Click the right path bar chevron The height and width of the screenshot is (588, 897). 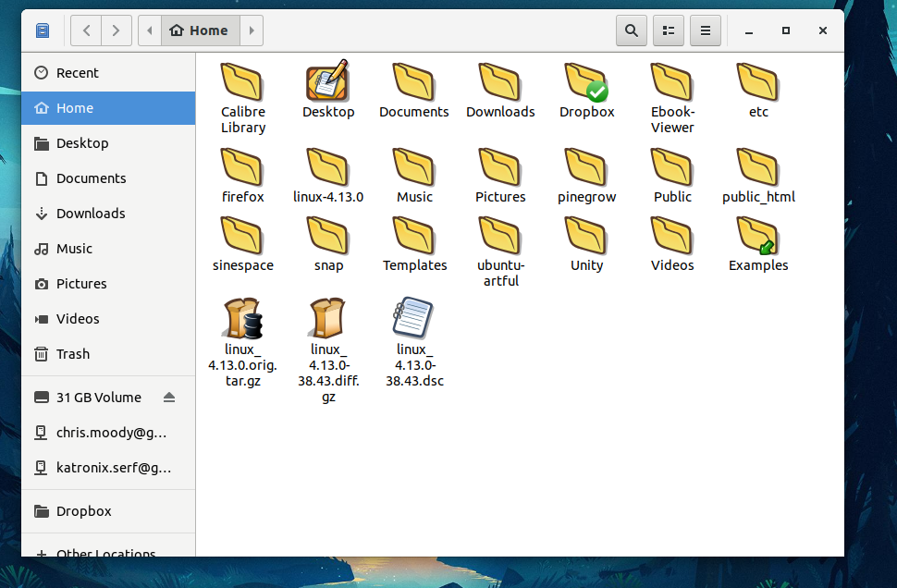point(251,30)
